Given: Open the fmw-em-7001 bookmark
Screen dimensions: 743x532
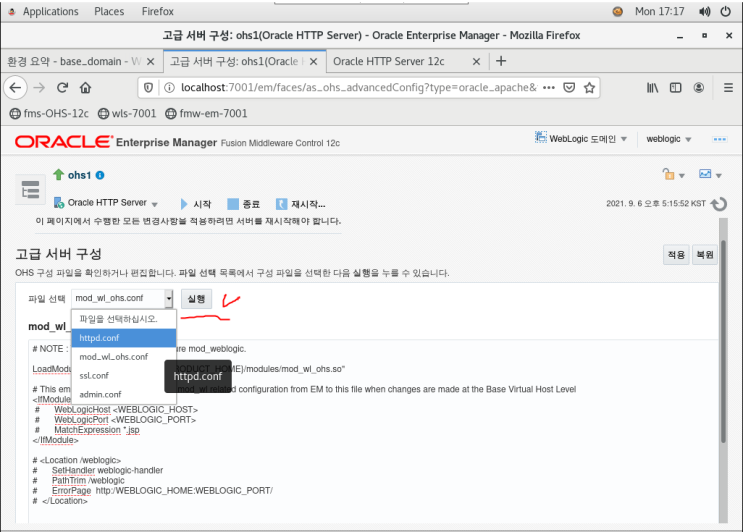Looking at the screenshot, I should [206, 114].
